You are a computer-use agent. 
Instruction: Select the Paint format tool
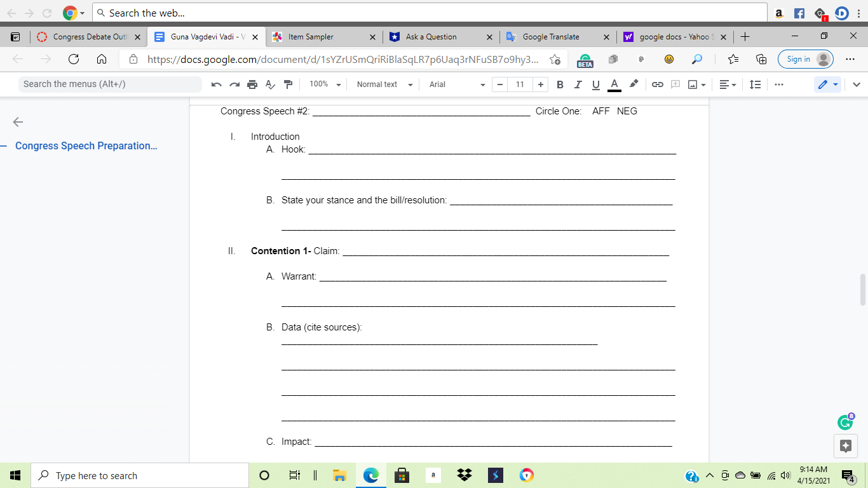pyautogui.click(x=287, y=84)
